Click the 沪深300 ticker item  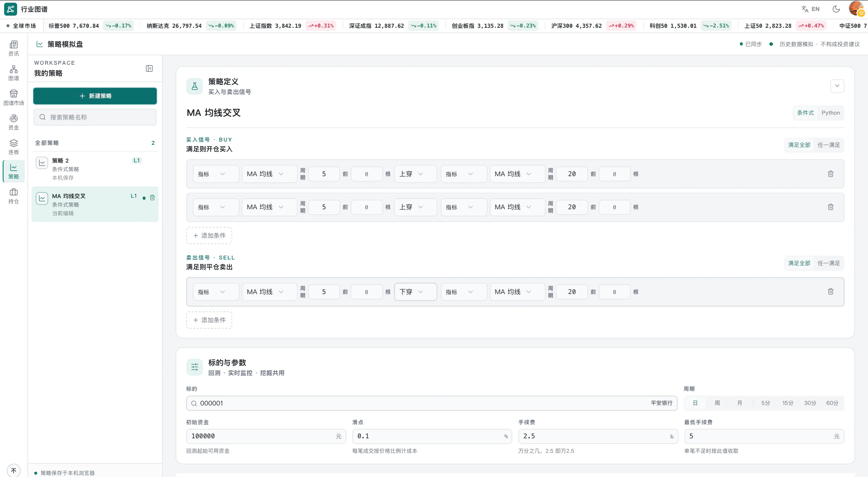pos(593,26)
